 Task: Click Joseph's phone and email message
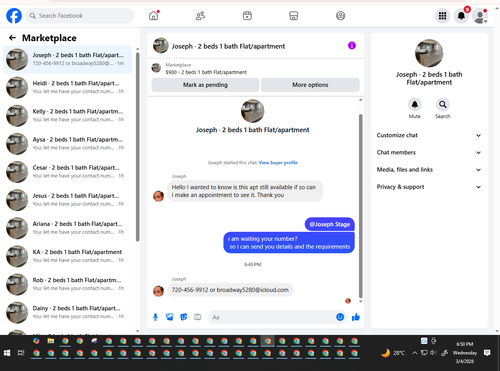[x=230, y=290]
